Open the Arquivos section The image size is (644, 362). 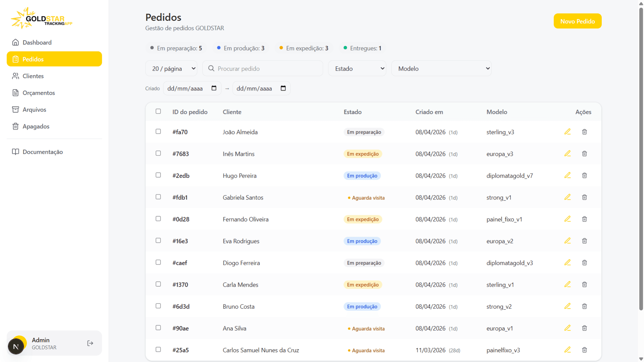pyautogui.click(x=34, y=109)
